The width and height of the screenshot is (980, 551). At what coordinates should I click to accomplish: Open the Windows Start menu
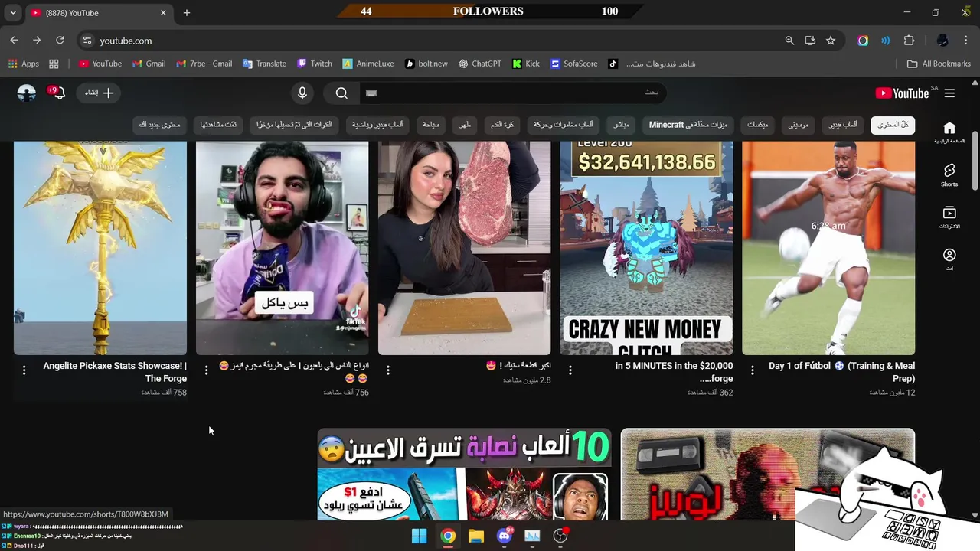[x=419, y=536]
